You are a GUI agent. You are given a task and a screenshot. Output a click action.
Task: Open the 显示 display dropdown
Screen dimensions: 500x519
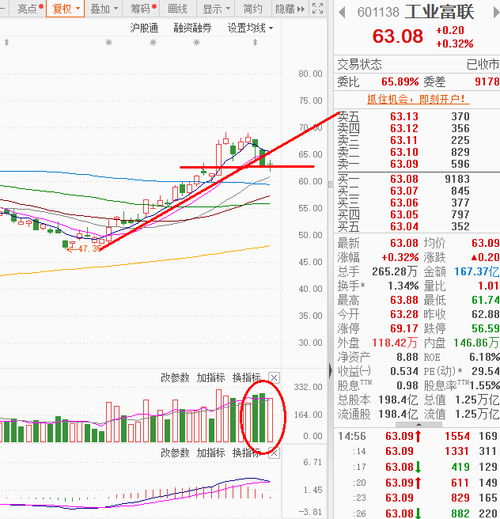pos(216,9)
